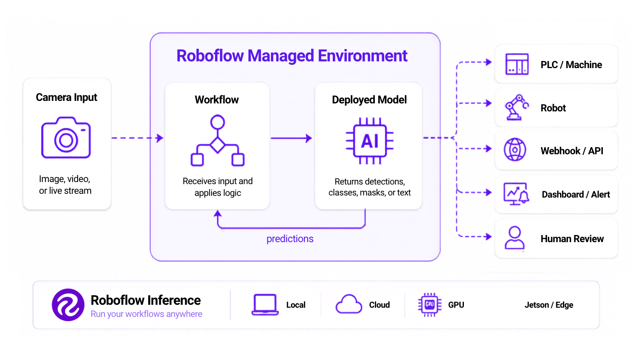Click the Camera Input heading
Screen dimensions: 644x359
[66, 98]
